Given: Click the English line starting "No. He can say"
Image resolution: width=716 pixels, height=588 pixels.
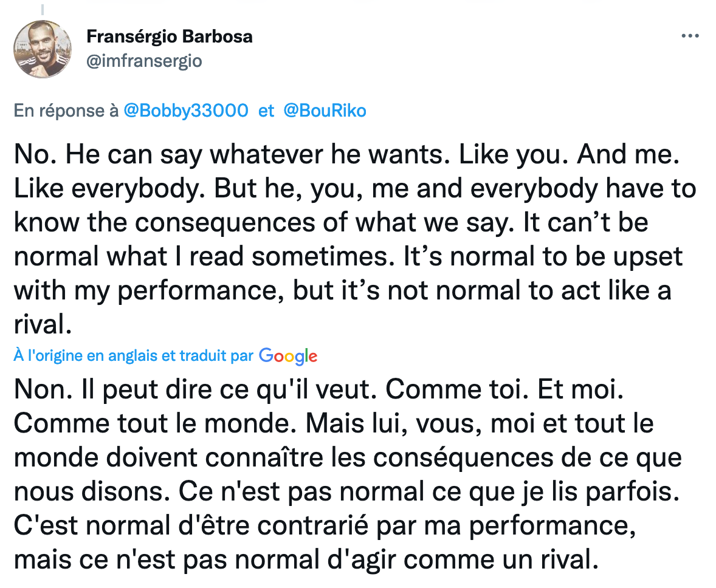Looking at the screenshot, I should 346,155.
